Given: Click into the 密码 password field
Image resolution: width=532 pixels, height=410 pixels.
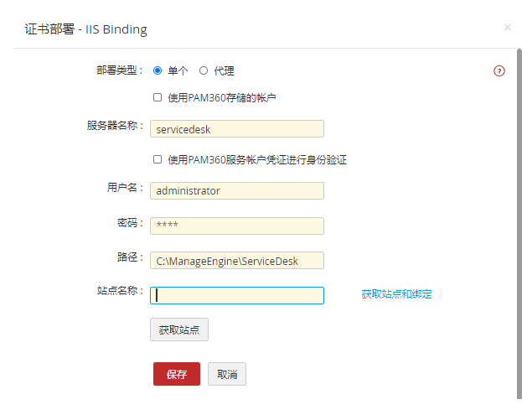Looking at the screenshot, I should coord(237,226).
